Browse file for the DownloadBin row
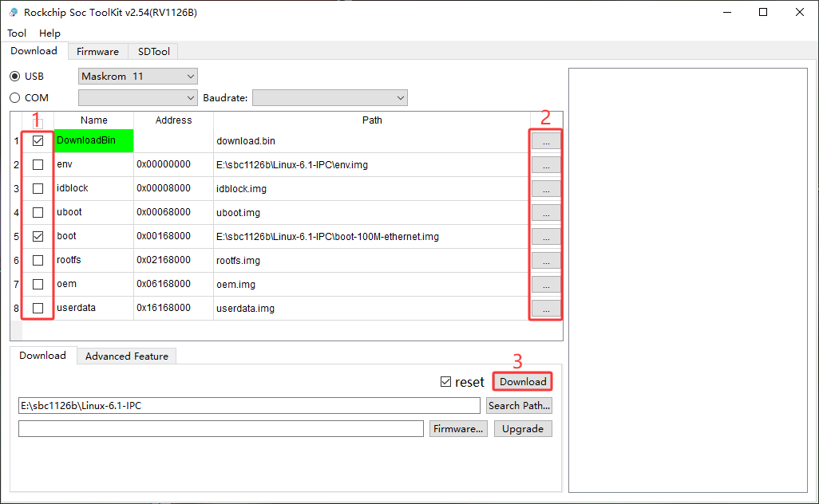Viewport: 819px width, 504px height. (546, 141)
